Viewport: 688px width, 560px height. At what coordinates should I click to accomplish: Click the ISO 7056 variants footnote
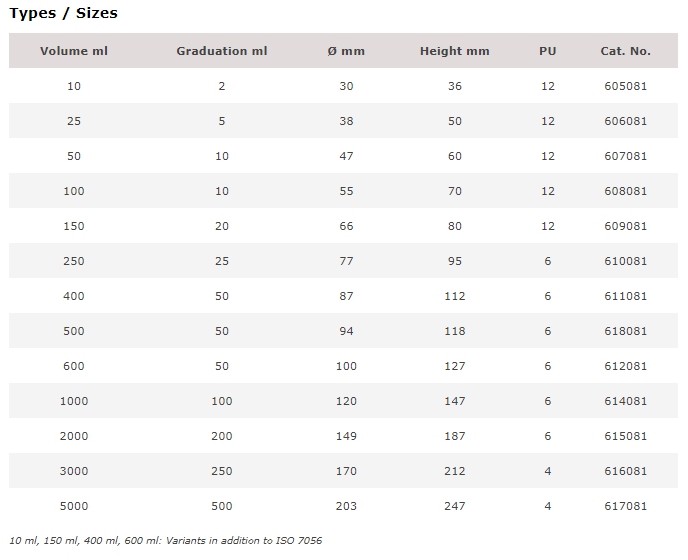coord(165,541)
